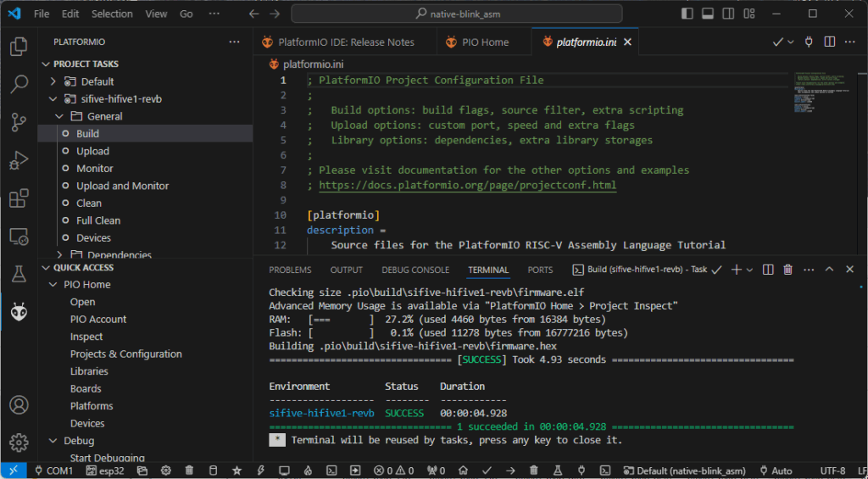Image resolution: width=868 pixels, height=479 pixels.
Task: Open the Extensions view in activity bar
Action: pyautogui.click(x=19, y=198)
